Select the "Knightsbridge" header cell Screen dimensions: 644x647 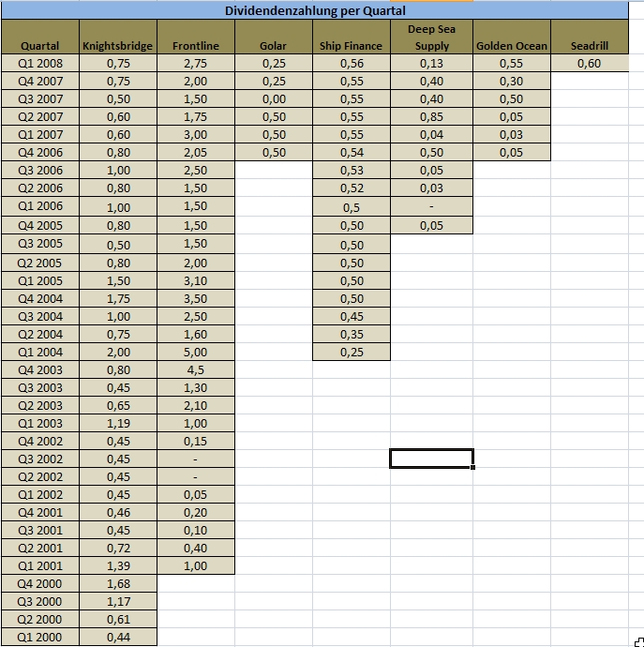pyautogui.click(x=118, y=37)
